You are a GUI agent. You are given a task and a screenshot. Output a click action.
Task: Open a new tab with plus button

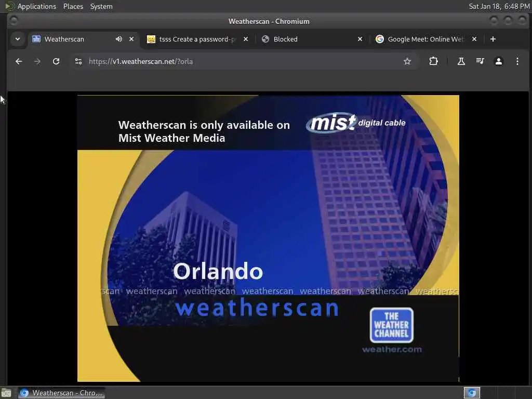tap(493, 39)
